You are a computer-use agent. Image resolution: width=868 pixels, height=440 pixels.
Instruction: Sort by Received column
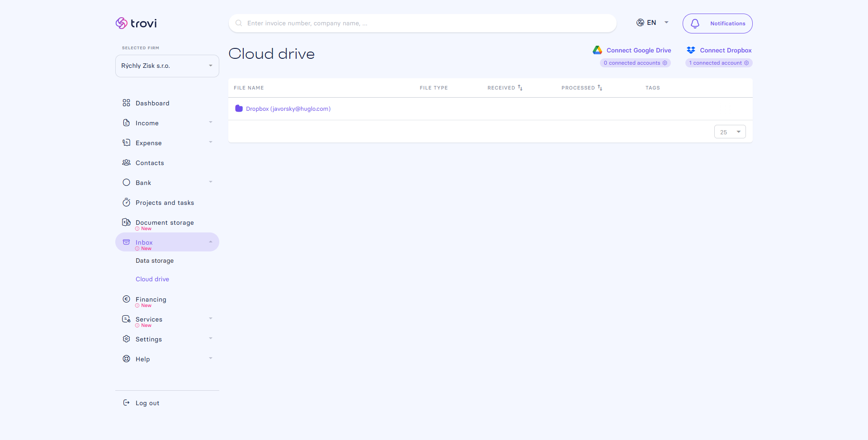click(x=505, y=88)
